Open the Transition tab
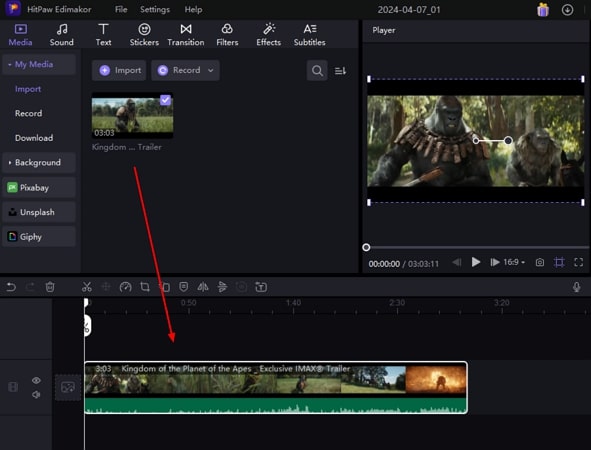Viewport: 591px width, 450px height. click(186, 35)
